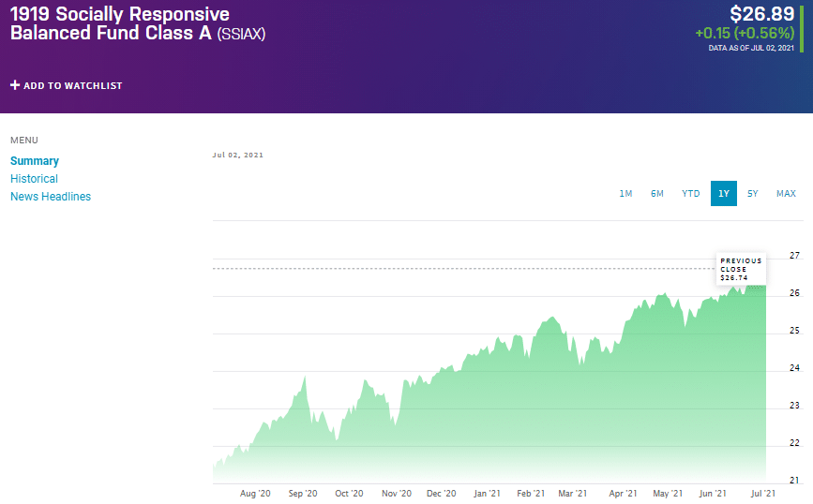Add SSIAX fund to watchlist

click(x=67, y=85)
